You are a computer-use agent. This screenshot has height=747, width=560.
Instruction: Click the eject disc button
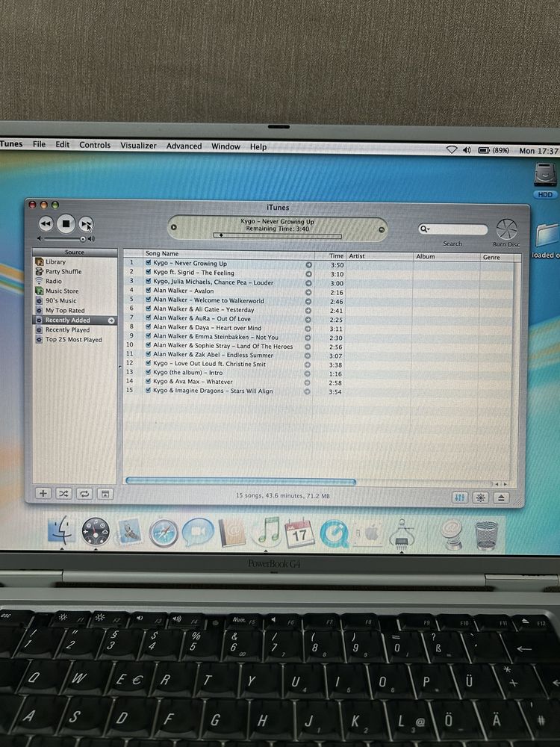coord(501,498)
